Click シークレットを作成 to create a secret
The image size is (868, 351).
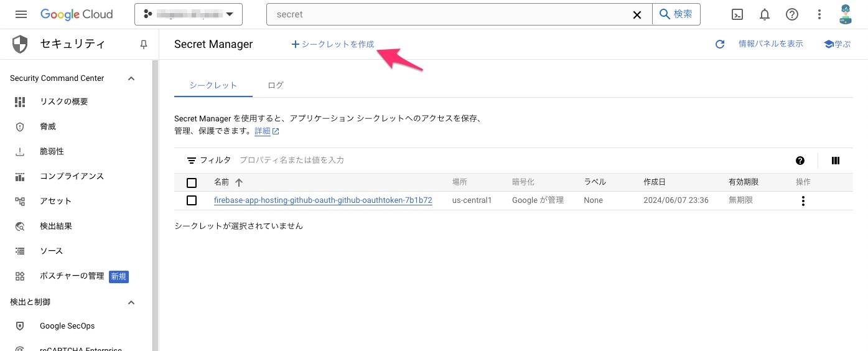(333, 44)
